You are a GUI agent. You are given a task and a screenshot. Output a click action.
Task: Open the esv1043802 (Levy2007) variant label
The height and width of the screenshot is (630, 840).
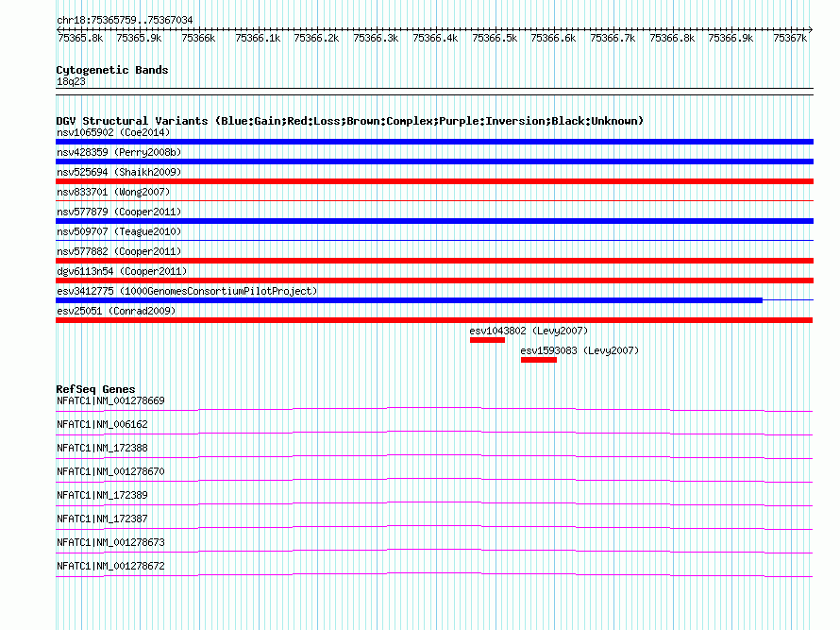point(529,331)
